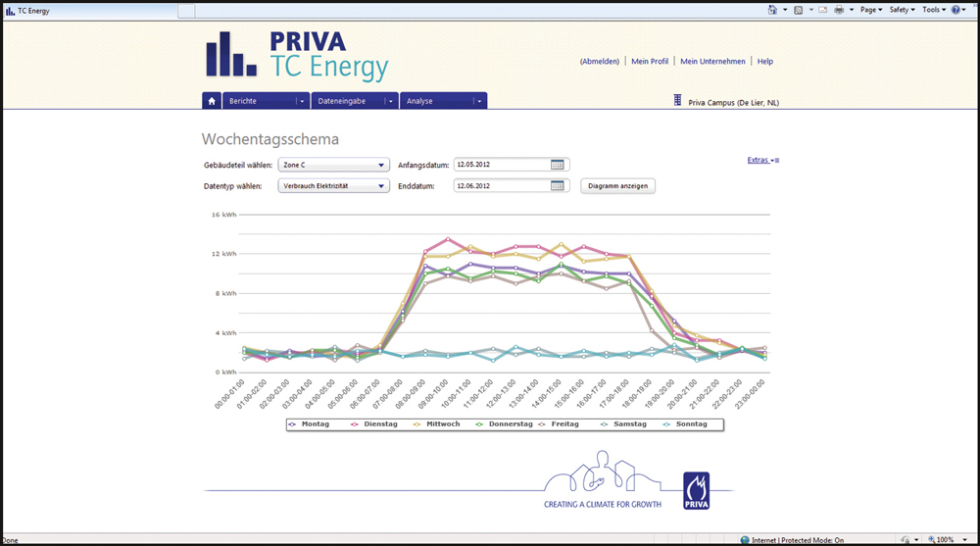Click the Diagramm anzeigen button
980x546 pixels.
tap(617, 186)
